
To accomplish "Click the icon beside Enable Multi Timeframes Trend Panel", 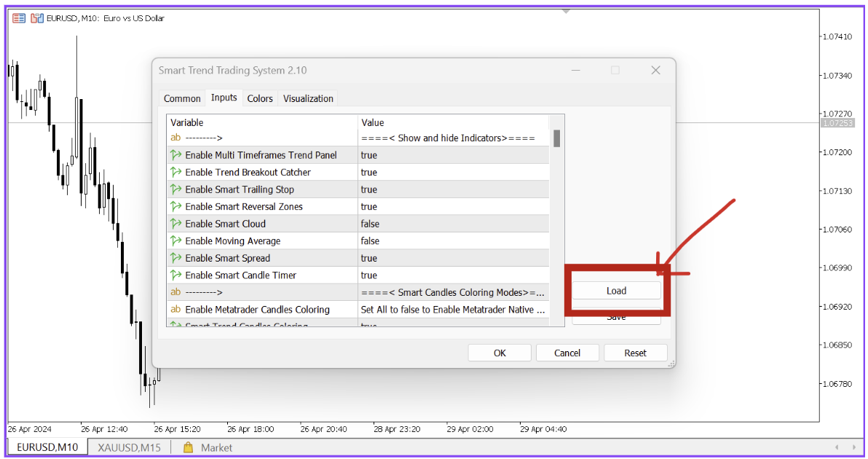I will (175, 155).
